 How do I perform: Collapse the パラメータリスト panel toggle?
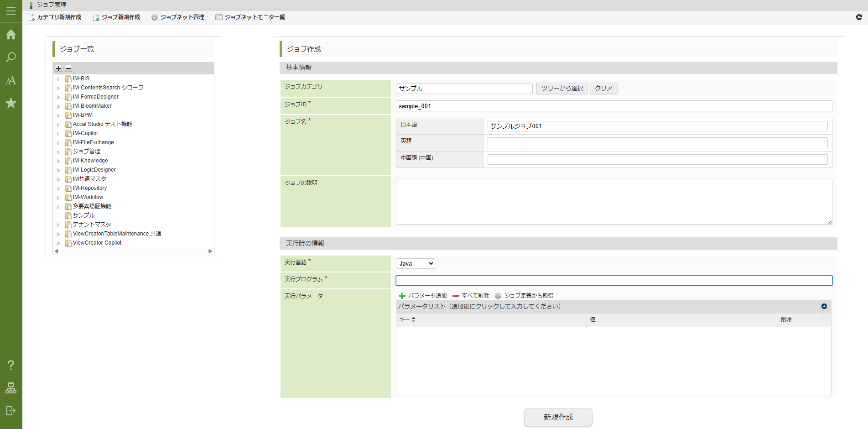pyautogui.click(x=824, y=306)
